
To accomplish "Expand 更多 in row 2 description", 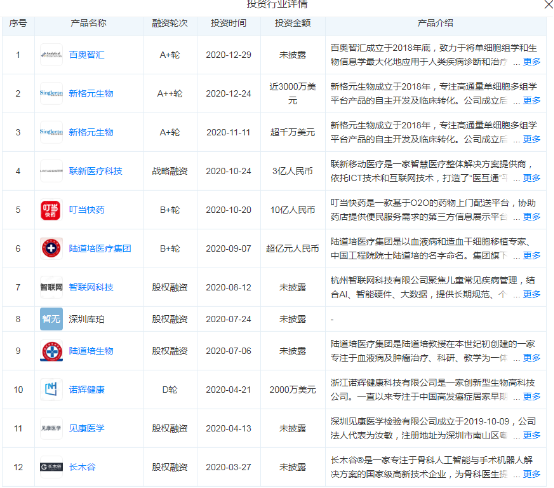I will point(532,100).
